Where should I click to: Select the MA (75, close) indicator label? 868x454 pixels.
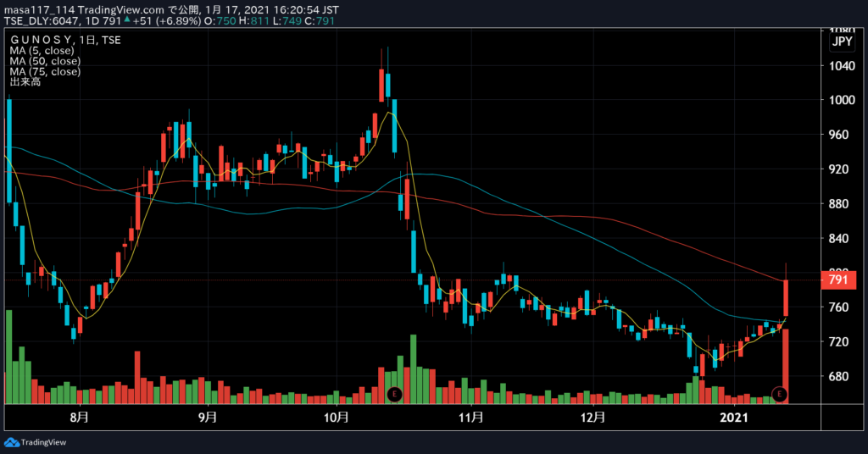tap(45, 71)
